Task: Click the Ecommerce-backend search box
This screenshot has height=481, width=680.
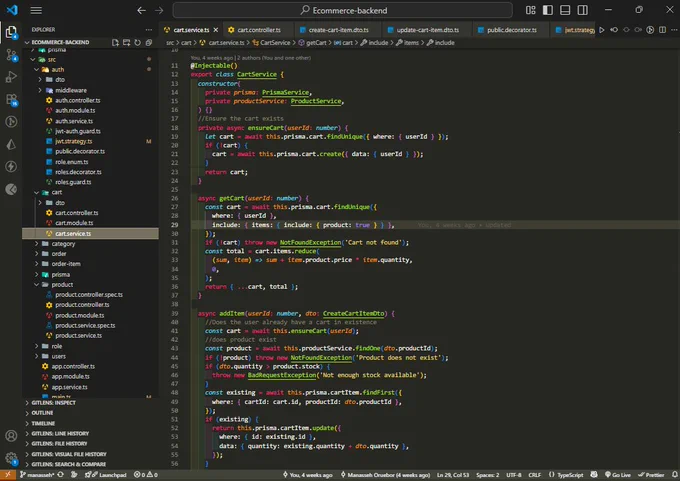Action: 343,10
